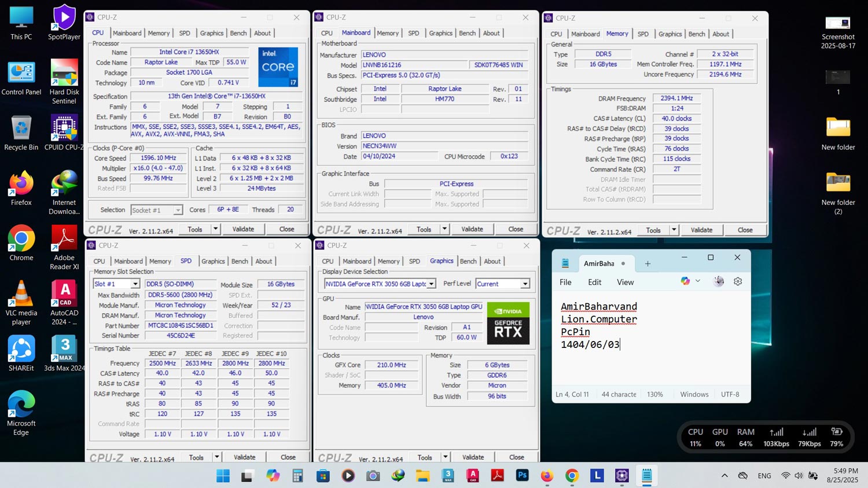Open the Recycle Bin desktop icon

click(x=21, y=133)
